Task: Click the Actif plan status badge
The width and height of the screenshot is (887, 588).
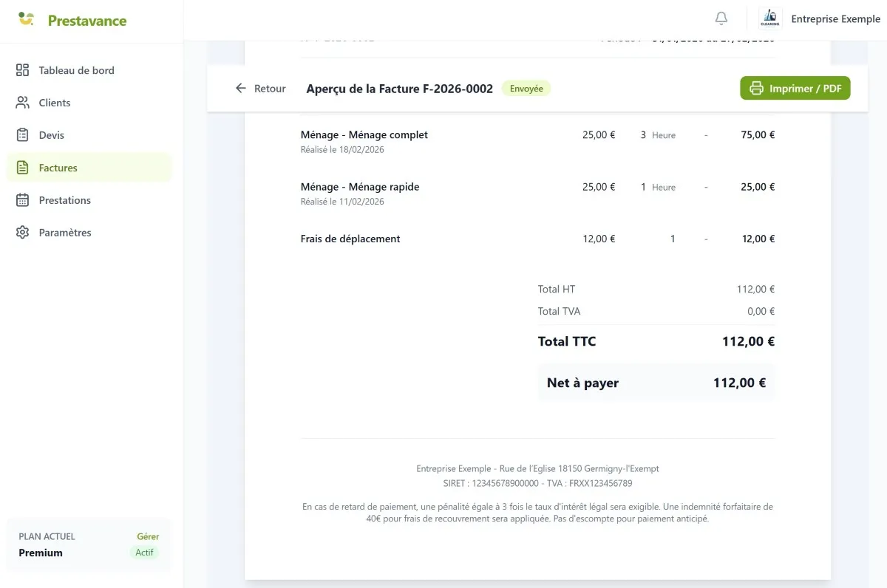Action: pos(144,553)
